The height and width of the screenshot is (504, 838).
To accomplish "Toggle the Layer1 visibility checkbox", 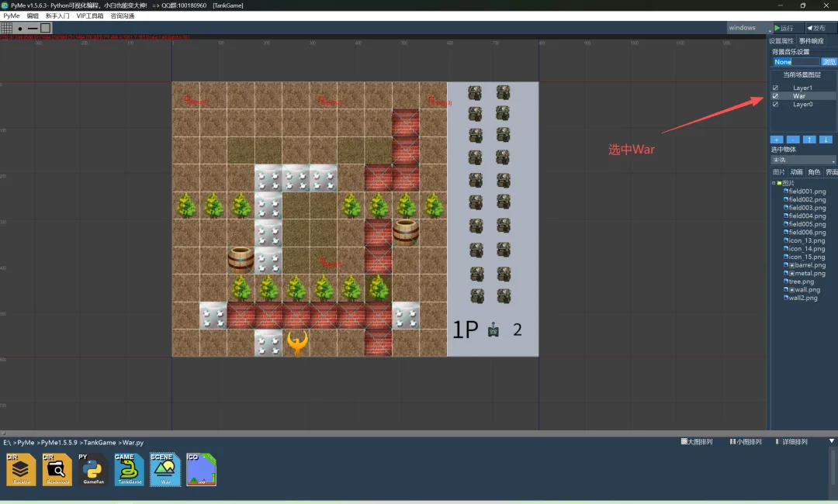I will pos(775,88).
